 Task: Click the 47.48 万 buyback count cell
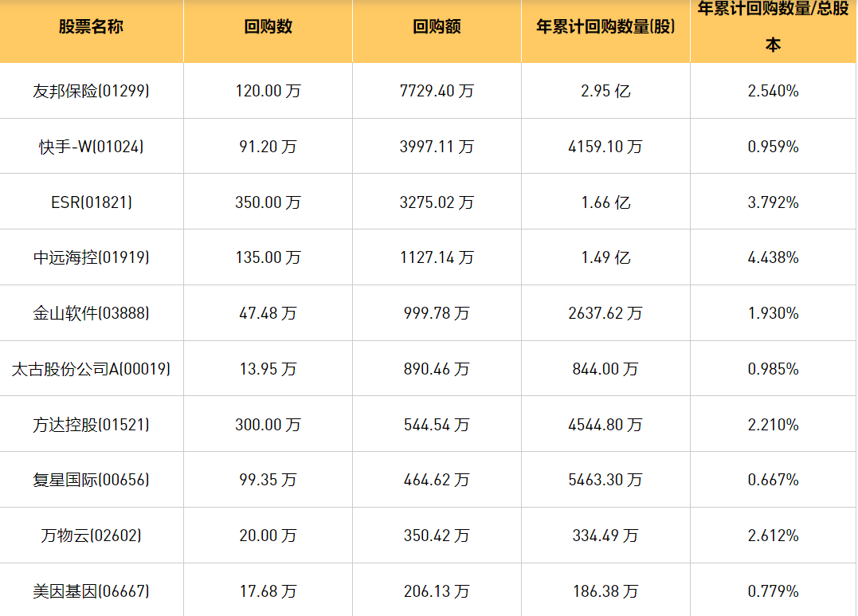pos(268,314)
